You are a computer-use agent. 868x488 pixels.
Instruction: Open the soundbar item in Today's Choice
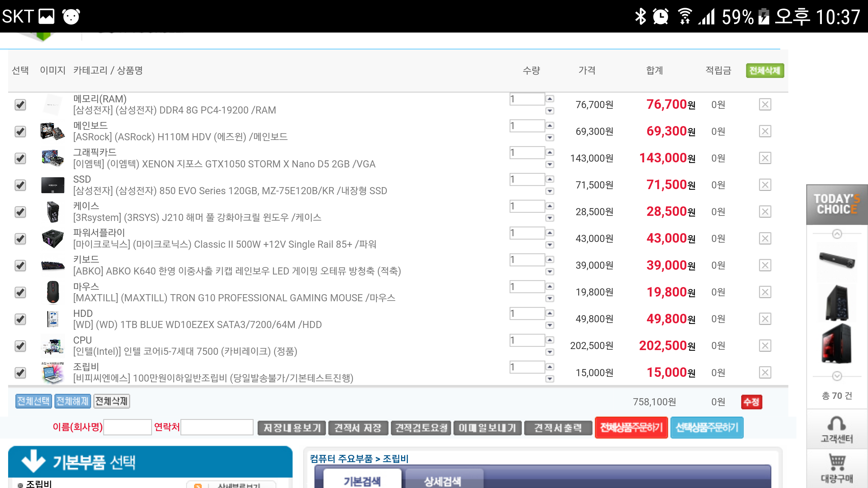[x=837, y=260]
